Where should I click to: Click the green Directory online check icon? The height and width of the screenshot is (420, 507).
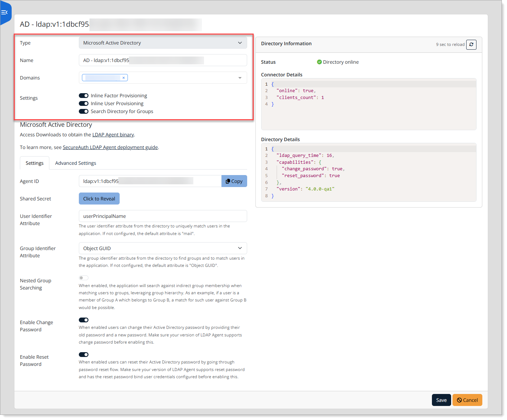pyautogui.click(x=319, y=62)
